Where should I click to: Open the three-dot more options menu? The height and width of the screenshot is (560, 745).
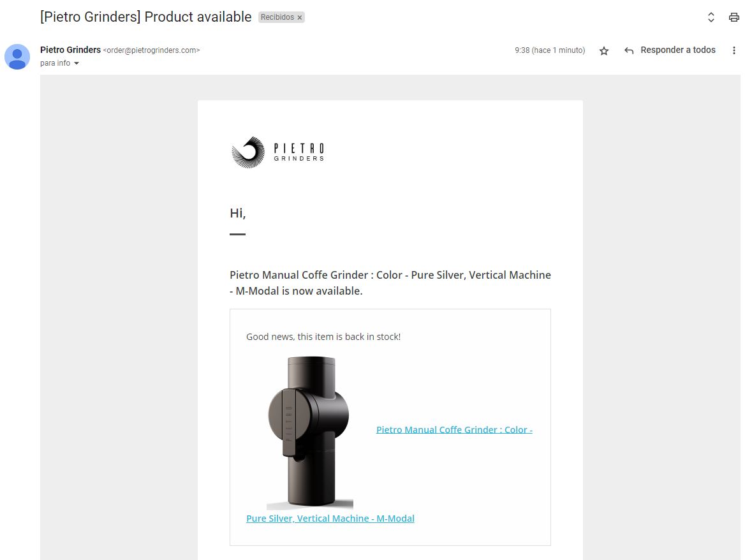coord(734,50)
